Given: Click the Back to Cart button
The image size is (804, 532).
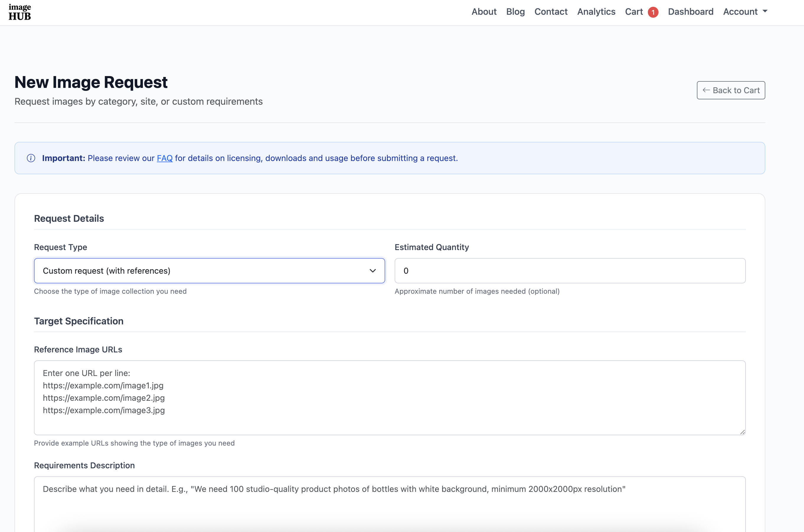Looking at the screenshot, I should click(x=731, y=90).
